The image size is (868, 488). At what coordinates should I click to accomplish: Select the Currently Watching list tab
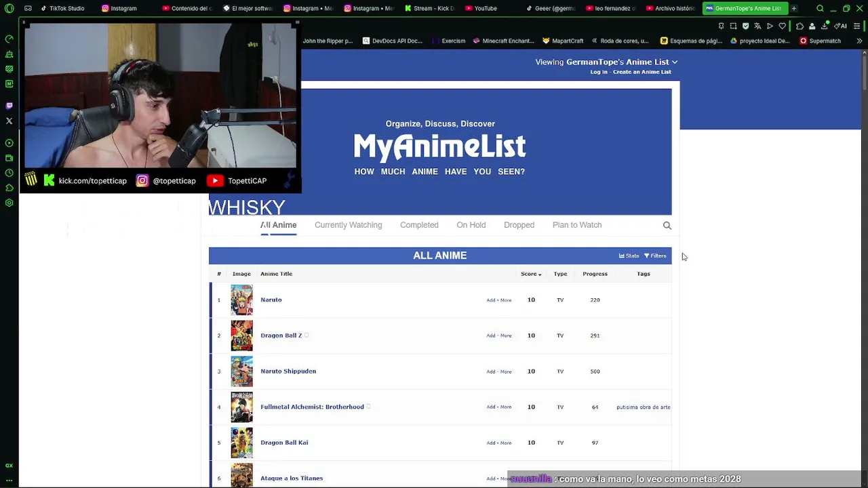click(348, 225)
